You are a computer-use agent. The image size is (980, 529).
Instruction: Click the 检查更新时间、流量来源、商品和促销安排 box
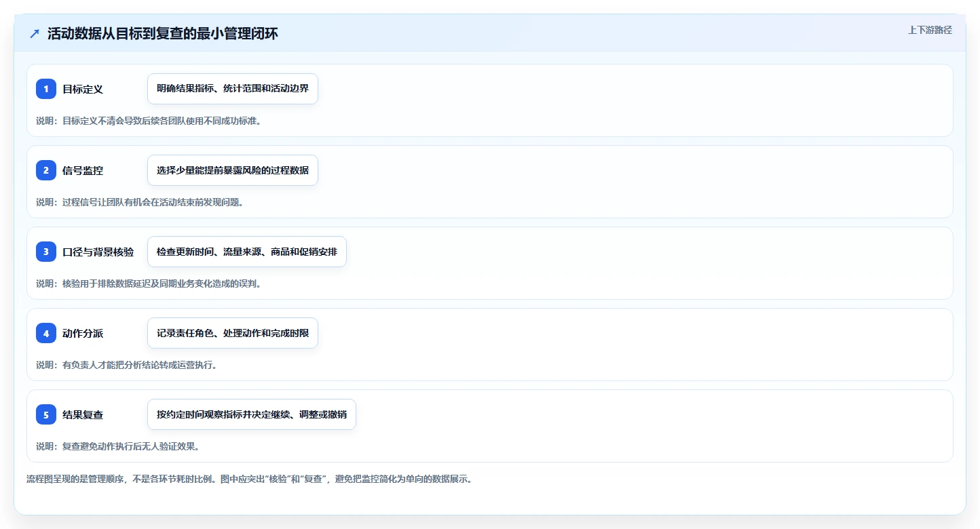(247, 252)
